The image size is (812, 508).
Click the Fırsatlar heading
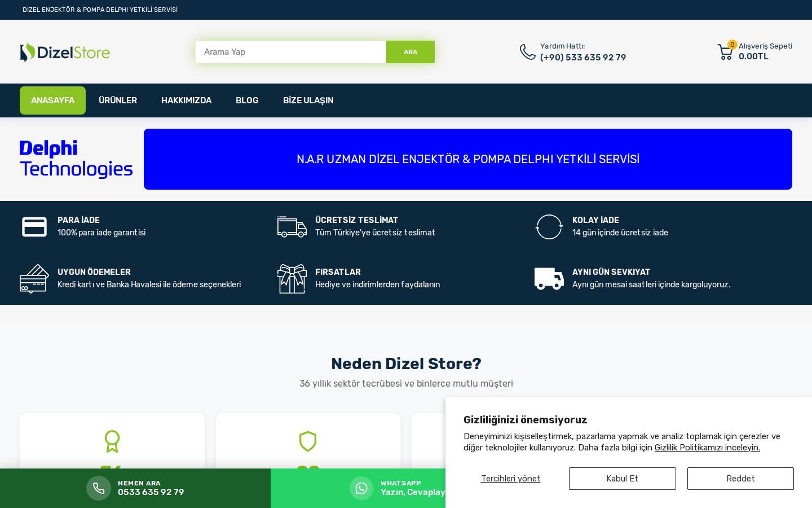[338, 272]
